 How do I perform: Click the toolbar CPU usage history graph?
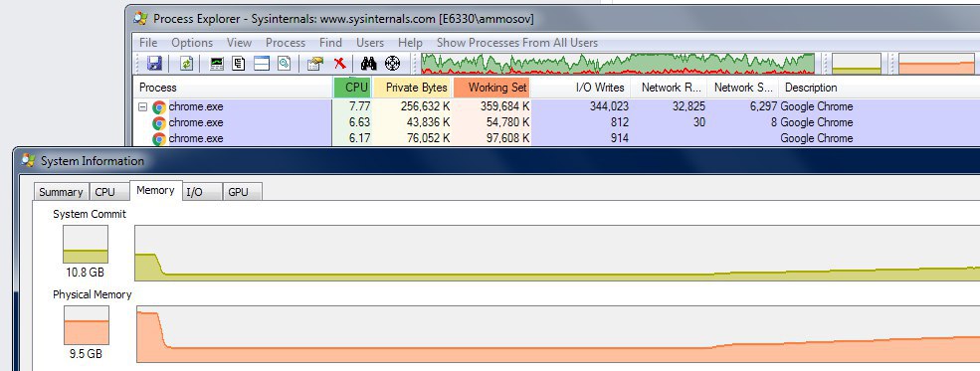618,63
